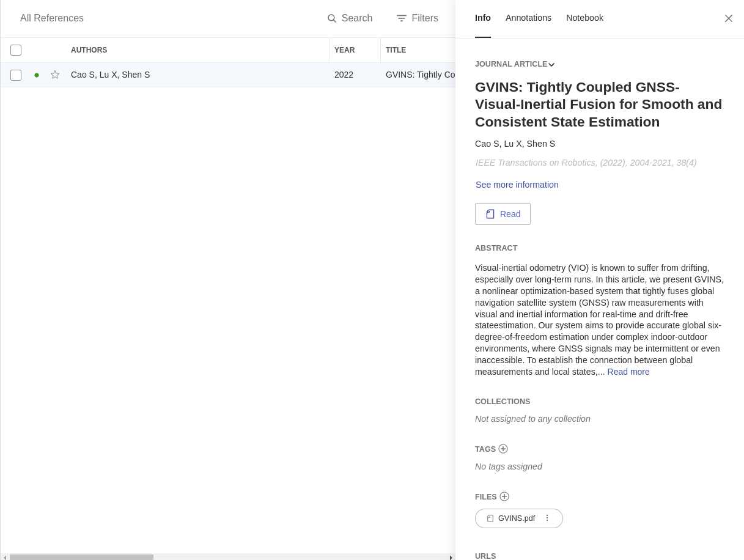Close the Info details panel
Screen dimensions: 744x560
[729, 18]
